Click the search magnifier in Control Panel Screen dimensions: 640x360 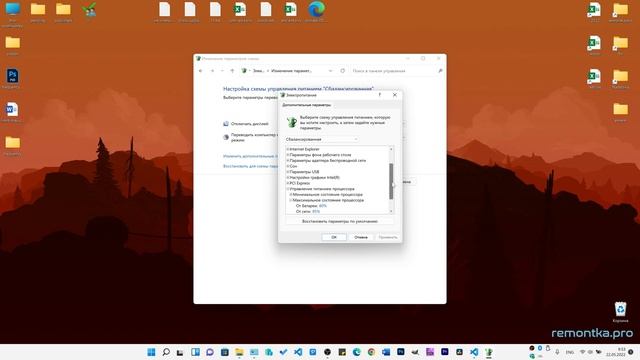coord(440,71)
